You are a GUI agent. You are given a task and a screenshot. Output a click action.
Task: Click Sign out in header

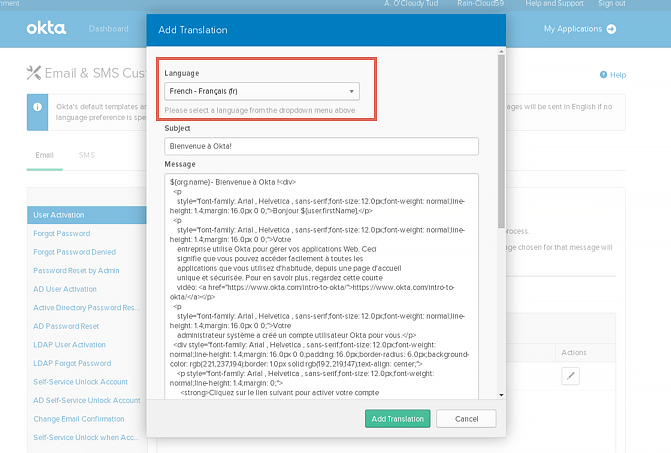pyautogui.click(x=612, y=3)
